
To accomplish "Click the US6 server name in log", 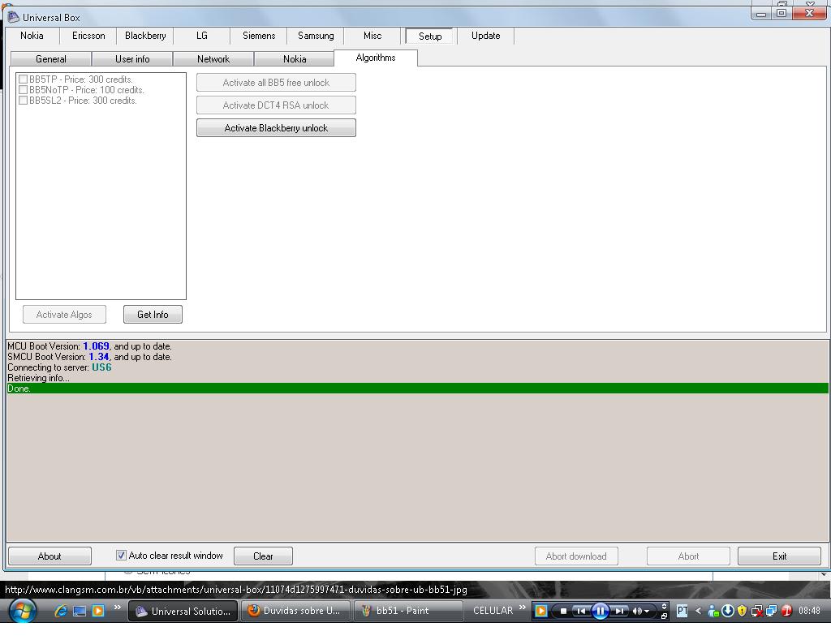I will click(x=101, y=367).
